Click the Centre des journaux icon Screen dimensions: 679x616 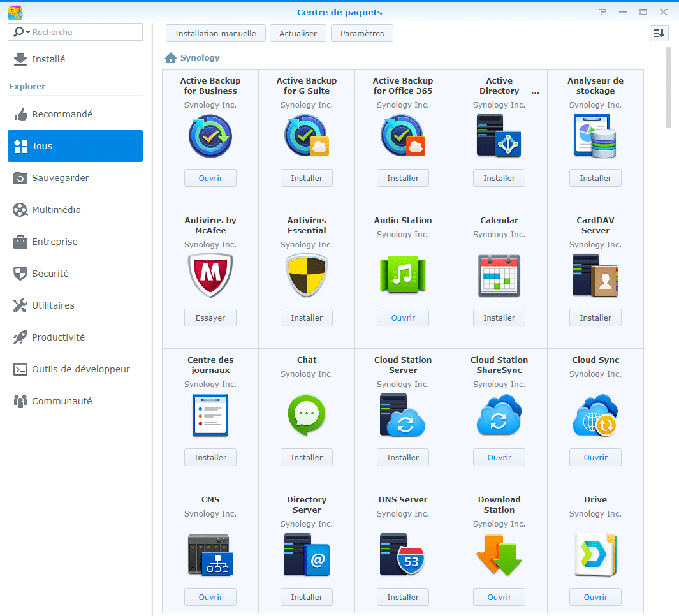(210, 415)
